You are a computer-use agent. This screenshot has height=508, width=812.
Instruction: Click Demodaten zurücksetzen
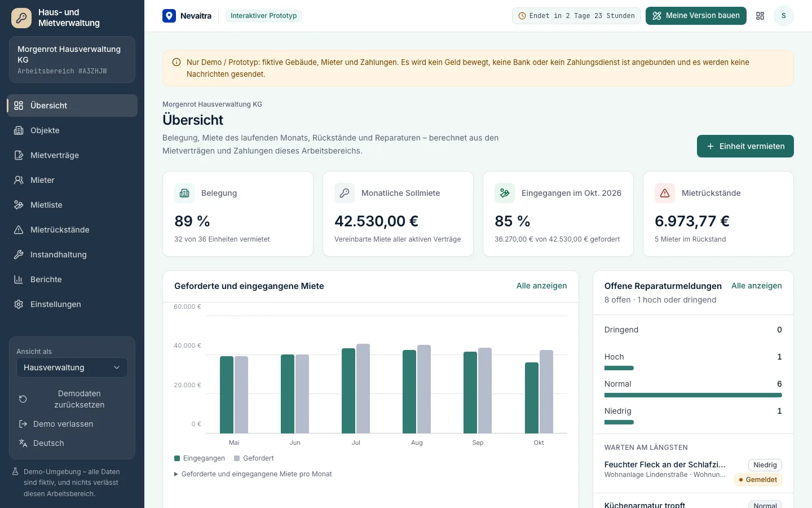pos(72,399)
